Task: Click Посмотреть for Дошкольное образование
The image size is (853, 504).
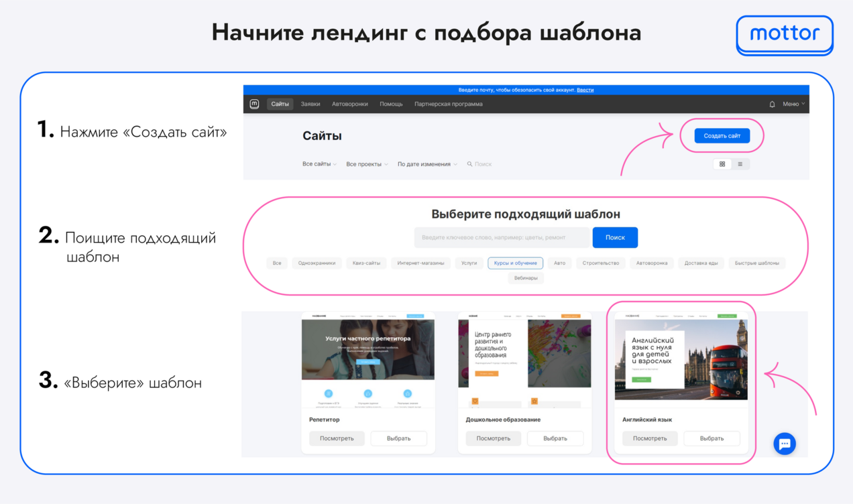Action: pos(494,438)
